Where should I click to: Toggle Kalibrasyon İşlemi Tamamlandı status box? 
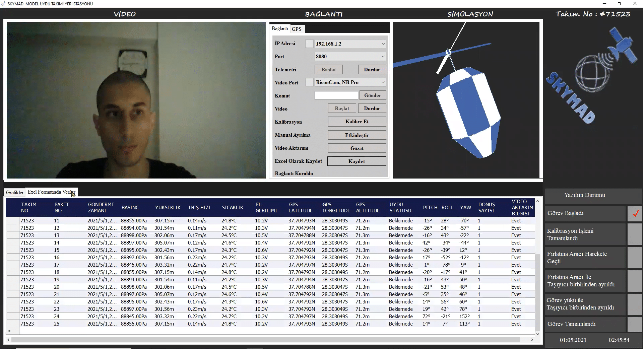click(x=635, y=234)
